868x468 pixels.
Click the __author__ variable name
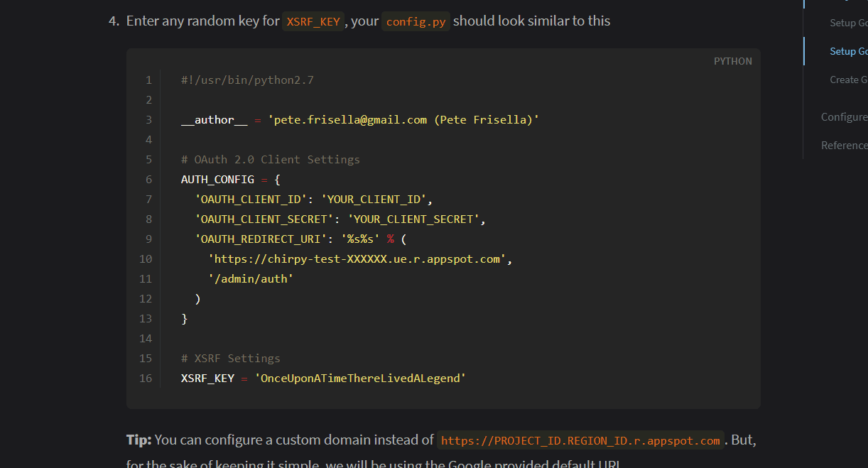coord(215,120)
